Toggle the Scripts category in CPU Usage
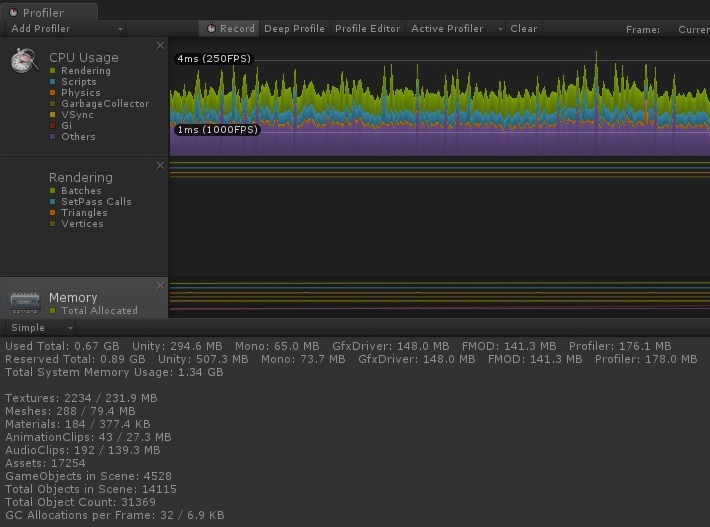 [53, 81]
